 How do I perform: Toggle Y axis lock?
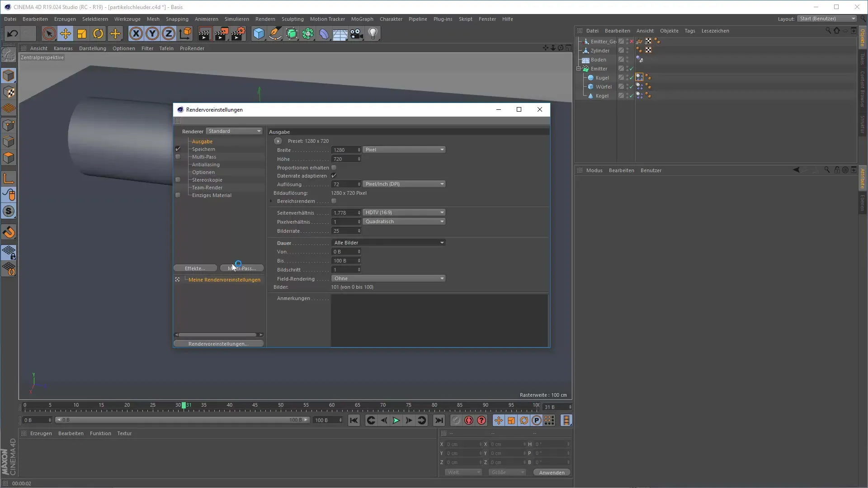(152, 33)
